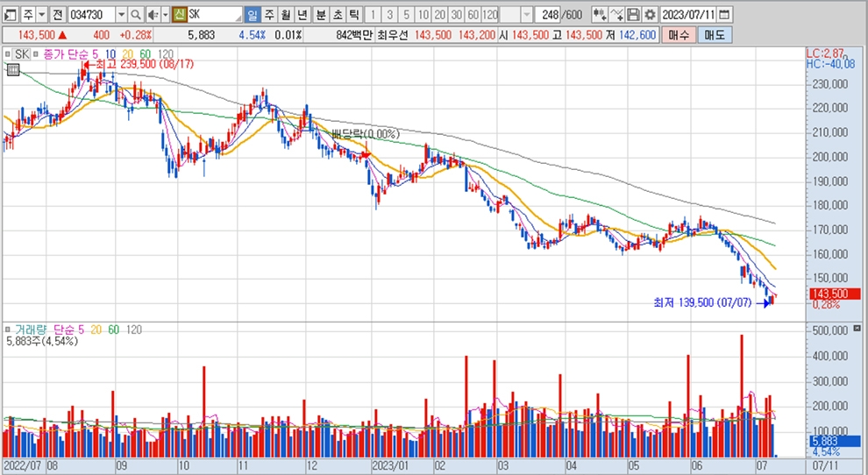Viewport: 868px width, 475px height.
Task: Click the speaker sound icon
Action: tap(152, 15)
